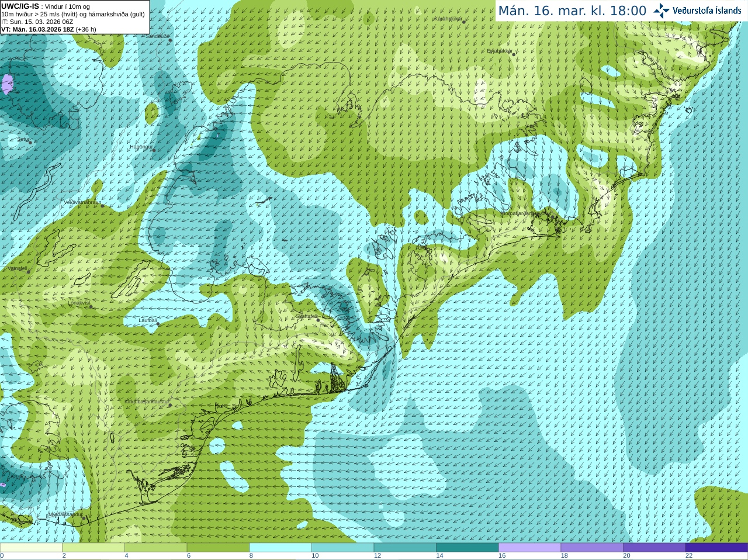
Task: Select the dark indigo legend swatch above 22
Action: pos(716,548)
